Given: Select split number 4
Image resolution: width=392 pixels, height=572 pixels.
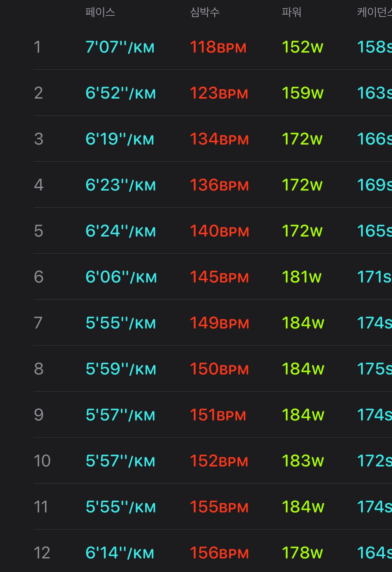Looking at the screenshot, I should [39, 185].
